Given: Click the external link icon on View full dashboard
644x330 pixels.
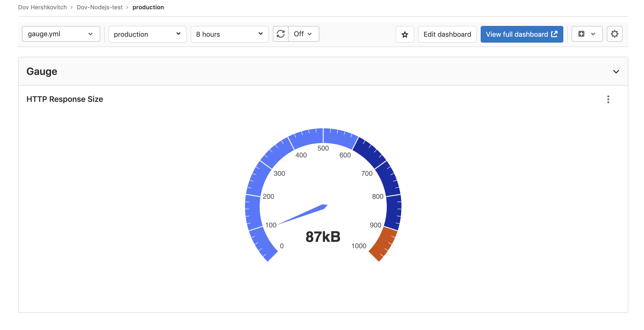Looking at the screenshot, I should coord(555,34).
